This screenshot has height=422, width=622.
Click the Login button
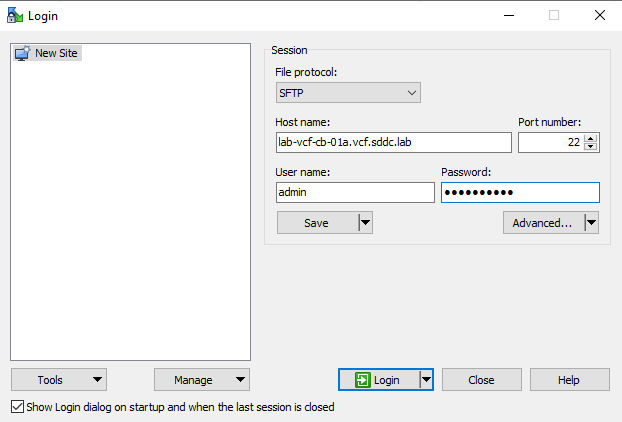[379, 380]
